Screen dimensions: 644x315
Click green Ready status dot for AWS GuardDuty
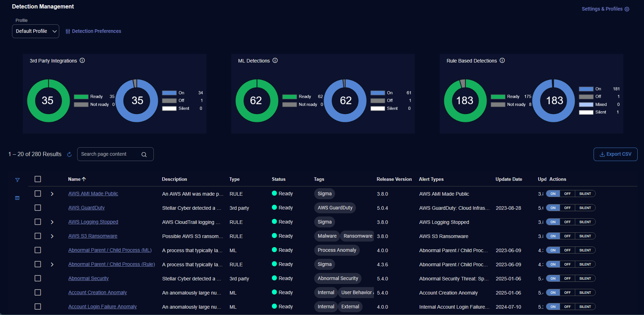274,207
